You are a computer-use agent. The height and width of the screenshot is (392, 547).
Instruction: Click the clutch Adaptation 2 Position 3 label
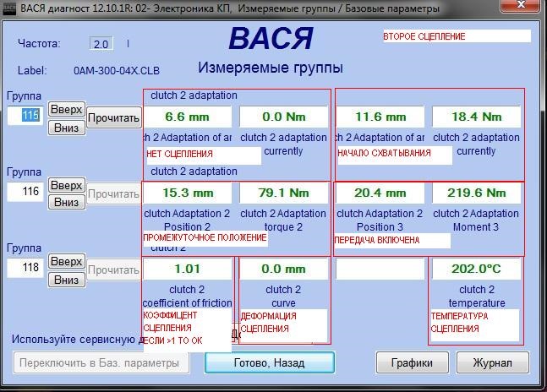(380, 220)
